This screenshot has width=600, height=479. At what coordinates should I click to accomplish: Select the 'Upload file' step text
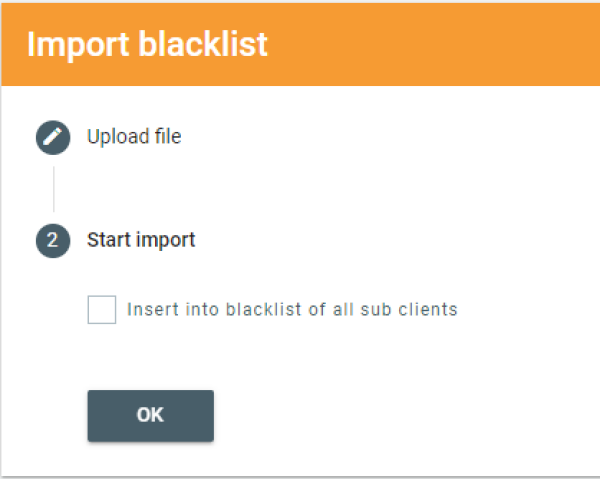tap(134, 137)
